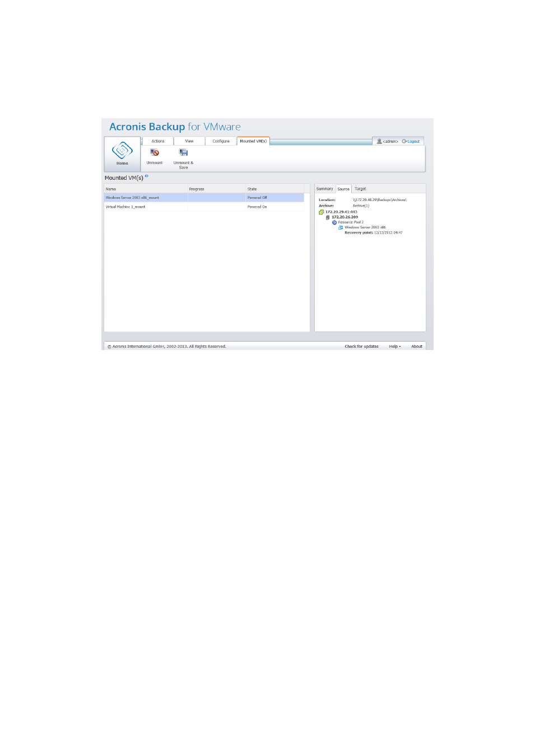Open the View tab

189,141
